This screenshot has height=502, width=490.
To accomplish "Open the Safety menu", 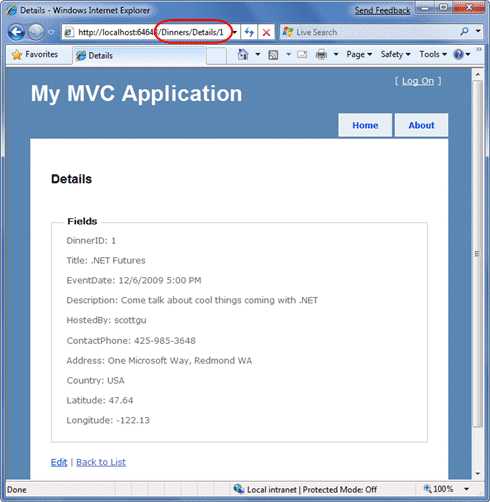I will coord(395,54).
